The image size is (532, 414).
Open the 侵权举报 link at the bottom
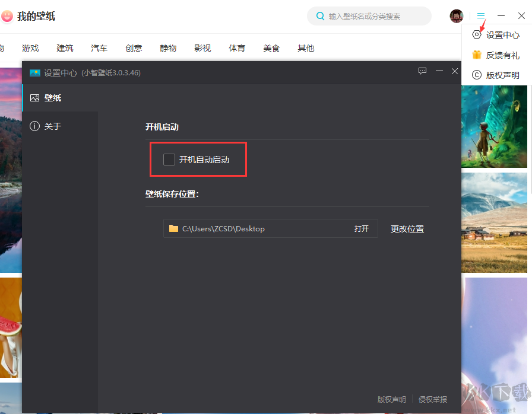432,399
